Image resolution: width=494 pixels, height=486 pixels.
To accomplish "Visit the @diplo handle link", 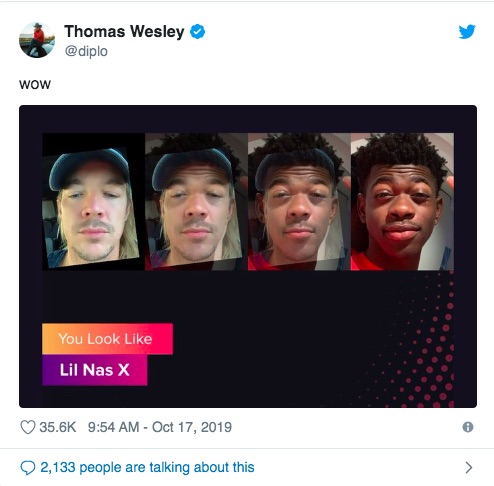I will point(86,51).
